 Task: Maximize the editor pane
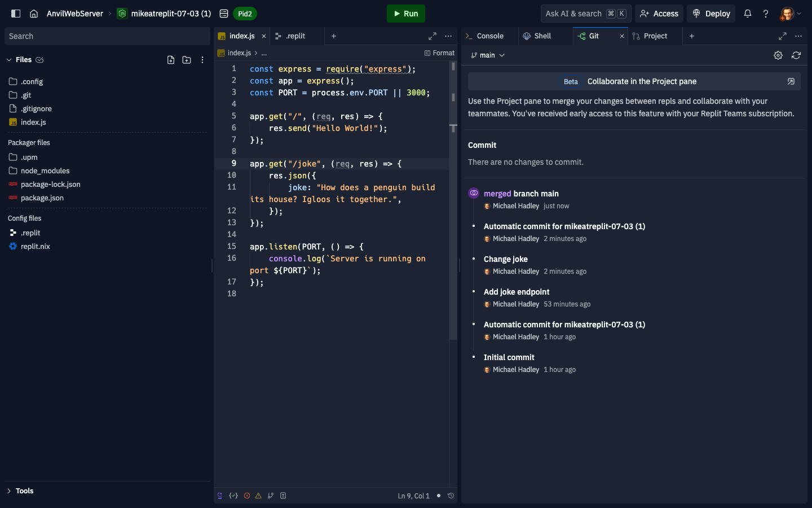click(x=433, y=36)
